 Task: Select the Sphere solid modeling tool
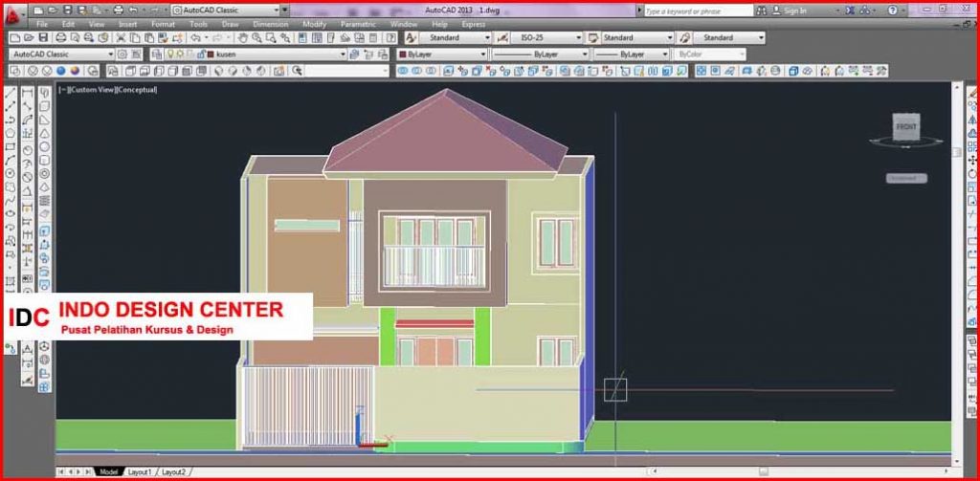point(45,147)
